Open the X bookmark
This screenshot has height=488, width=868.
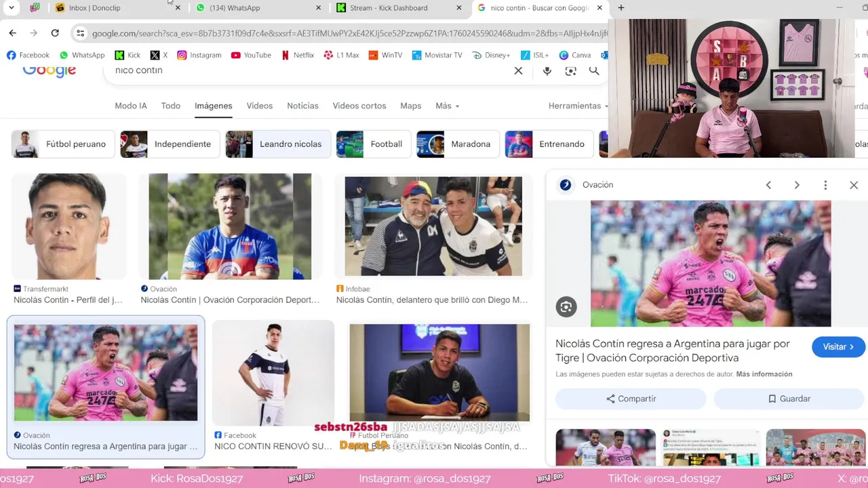159,55
